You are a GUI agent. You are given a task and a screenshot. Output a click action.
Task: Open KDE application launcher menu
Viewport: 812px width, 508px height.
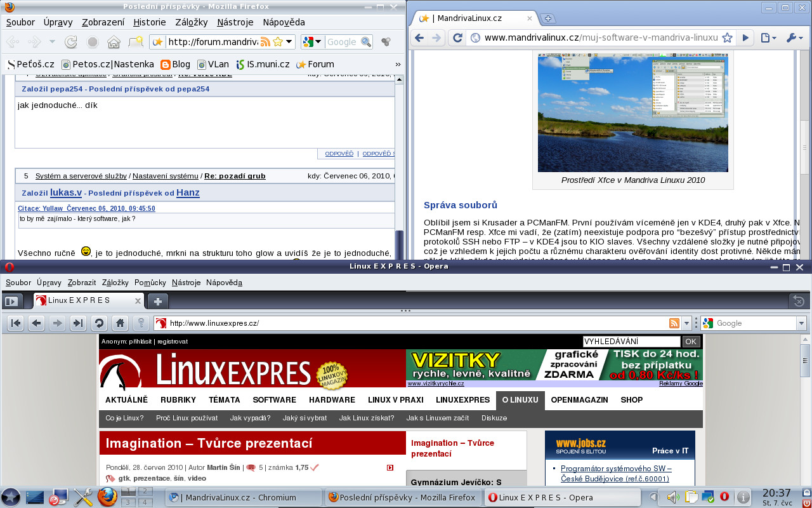[x=11, y=497]
